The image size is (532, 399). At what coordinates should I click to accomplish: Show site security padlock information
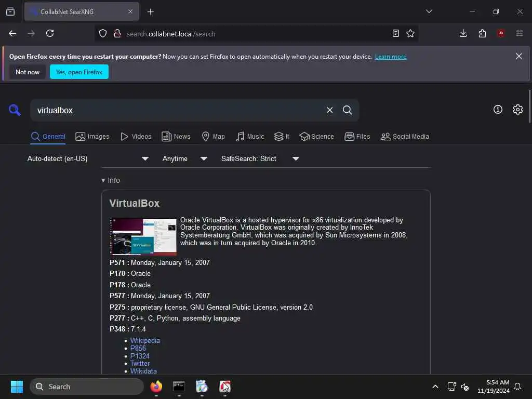(117, 34)
